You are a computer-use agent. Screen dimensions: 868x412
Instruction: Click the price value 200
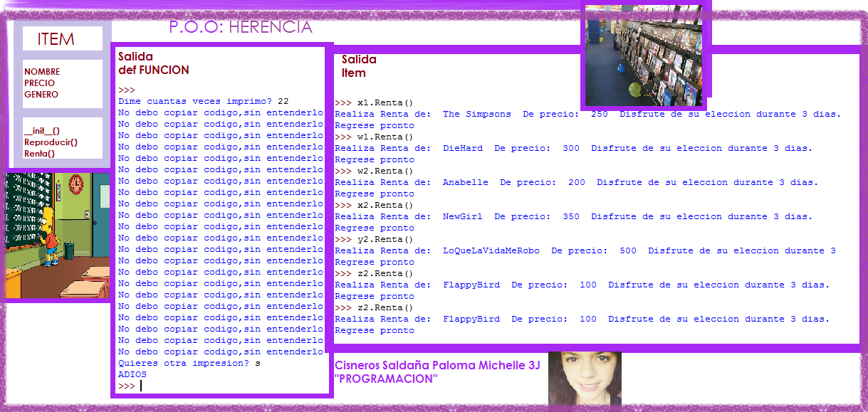pos(577,182)
